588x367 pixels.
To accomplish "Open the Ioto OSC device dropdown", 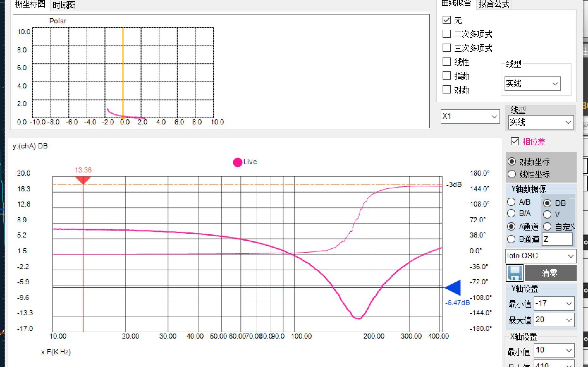I will [x=541, y=256].
